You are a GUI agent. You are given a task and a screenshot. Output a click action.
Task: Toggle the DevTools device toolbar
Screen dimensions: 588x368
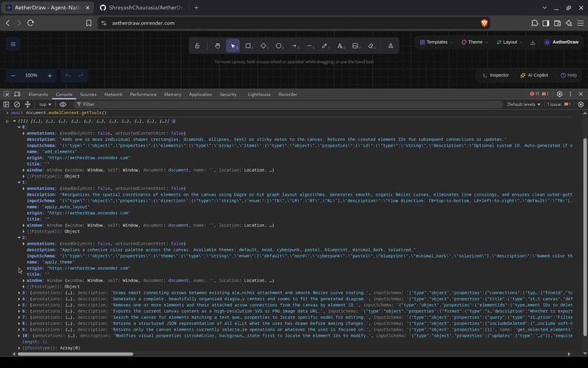click(18, 94)
